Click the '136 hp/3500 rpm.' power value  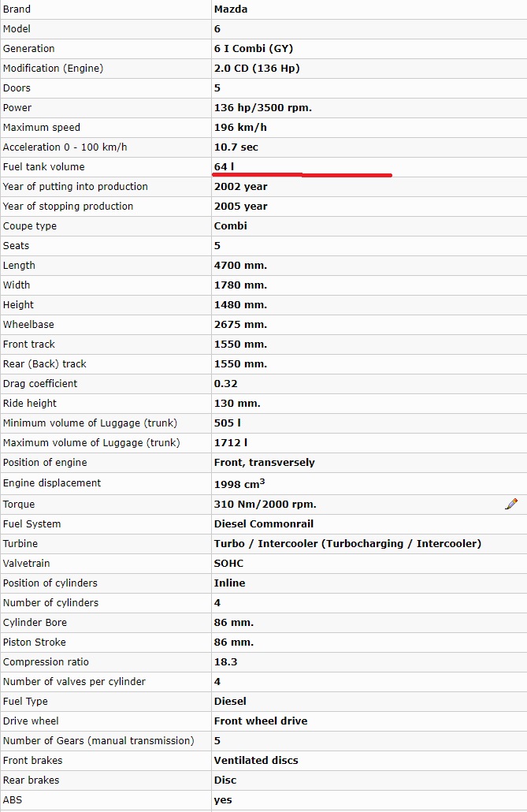click(x=262, y=108)
